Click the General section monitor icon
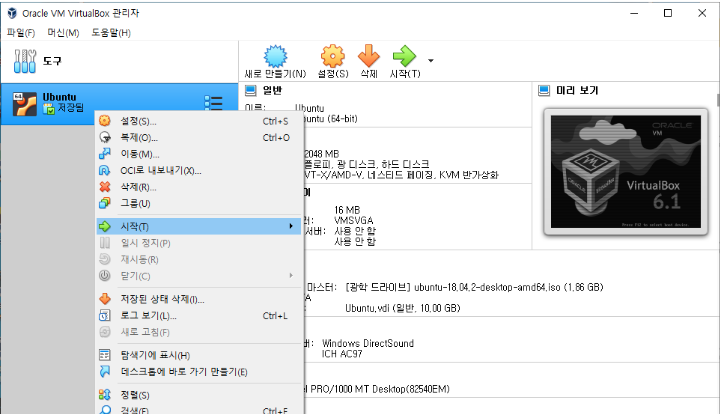Screen dimensions: 720x414 [x=251, y=90]
